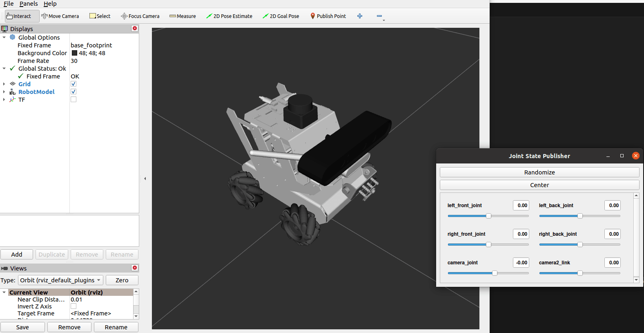
Task: Click the Fixed Frame value base_footprint
Action: pos(91,45)
